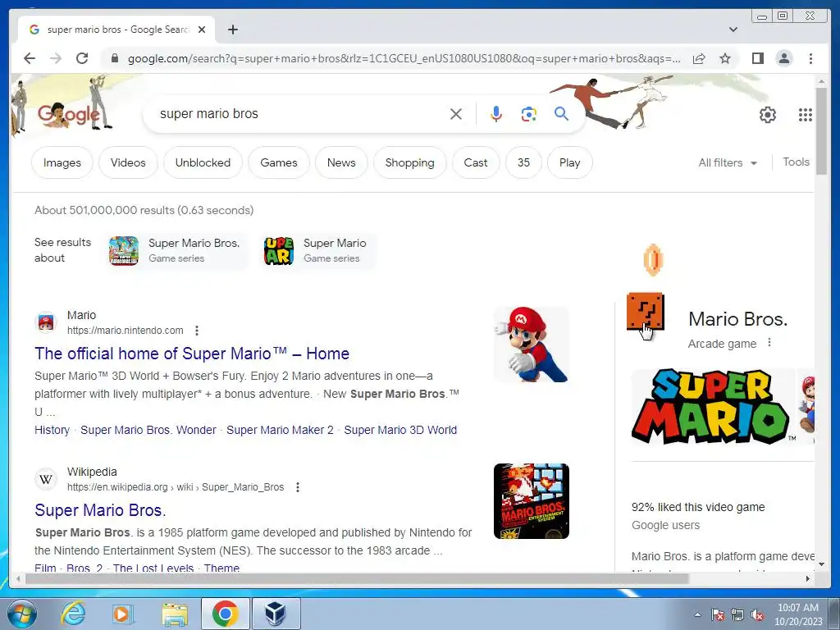Open the Wikipedia Super Mario Bros. link
840x630 pixels.
(x=100, y=510)
